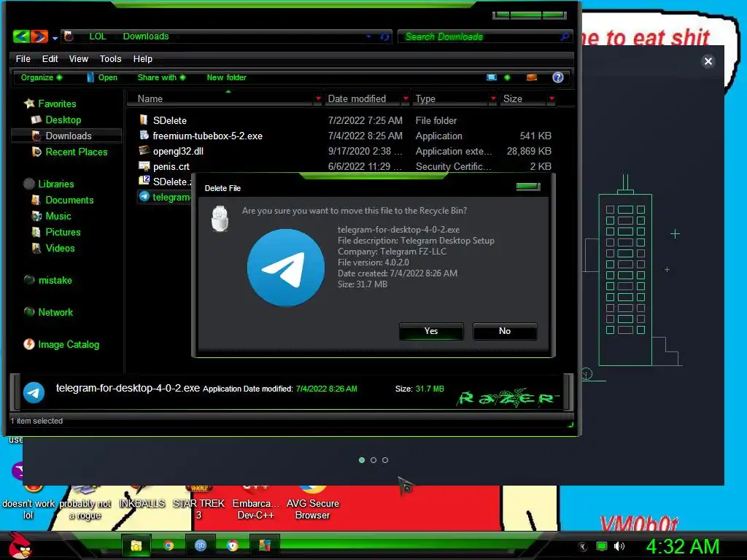Select the opengl32.dll file

[178, 151]
